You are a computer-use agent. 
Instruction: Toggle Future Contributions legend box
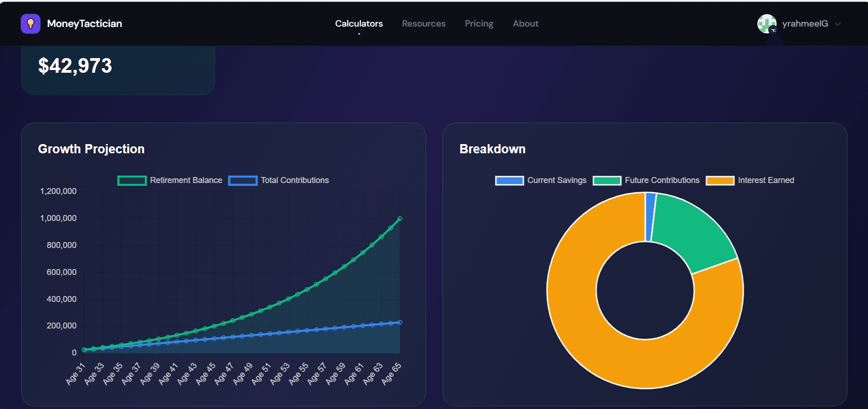pos(607,181)
